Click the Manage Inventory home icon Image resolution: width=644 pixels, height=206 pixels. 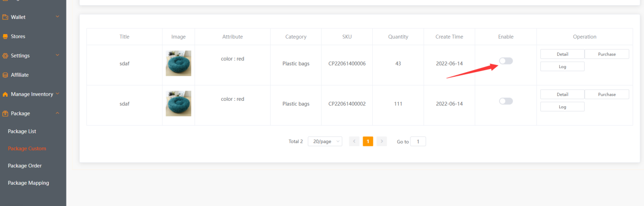(6, 94)
